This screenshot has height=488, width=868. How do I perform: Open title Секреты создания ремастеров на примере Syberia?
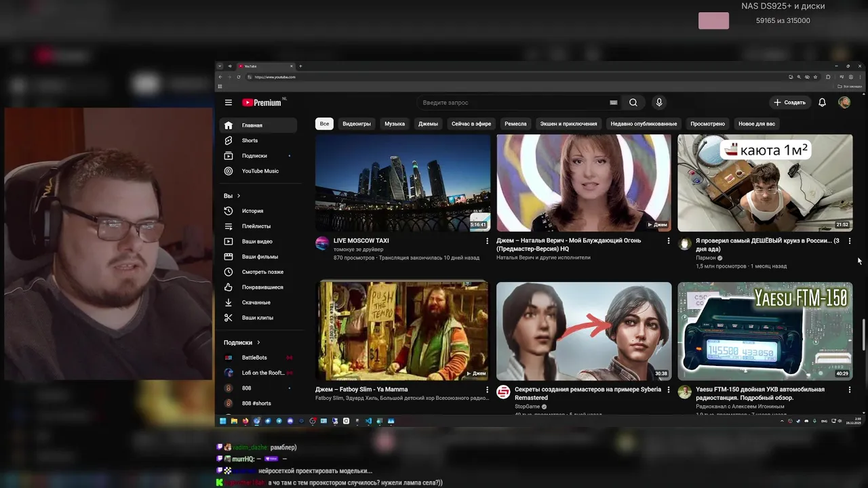point(588,394)
